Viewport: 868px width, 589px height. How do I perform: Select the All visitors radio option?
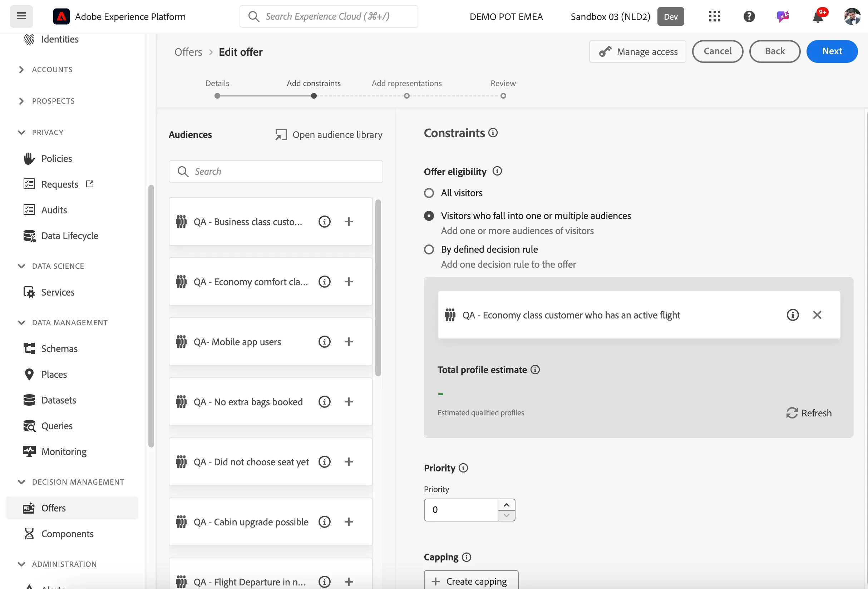point(429,193)
